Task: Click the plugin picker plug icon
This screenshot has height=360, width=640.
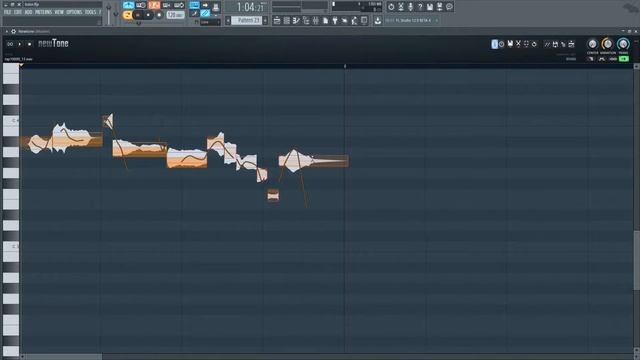Action: [335, 20]
